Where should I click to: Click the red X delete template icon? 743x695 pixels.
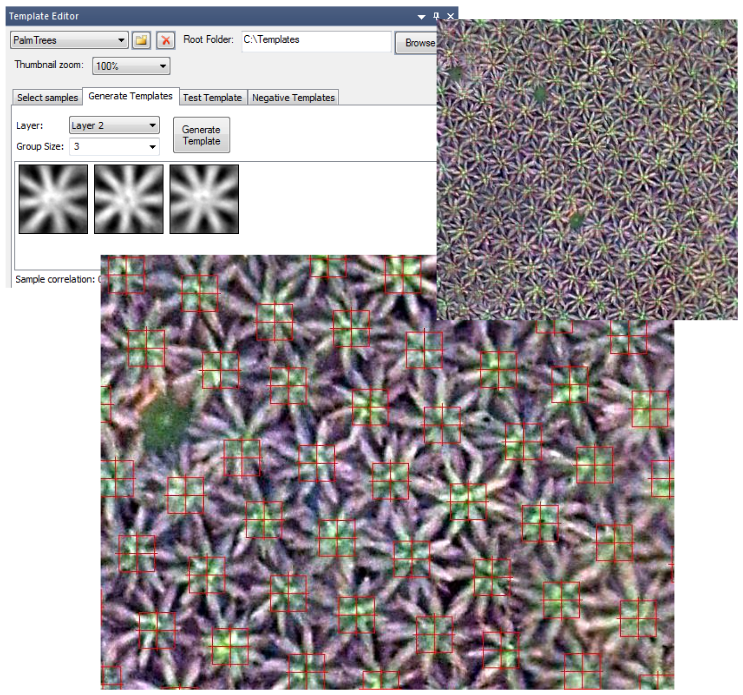coord(166,40)
